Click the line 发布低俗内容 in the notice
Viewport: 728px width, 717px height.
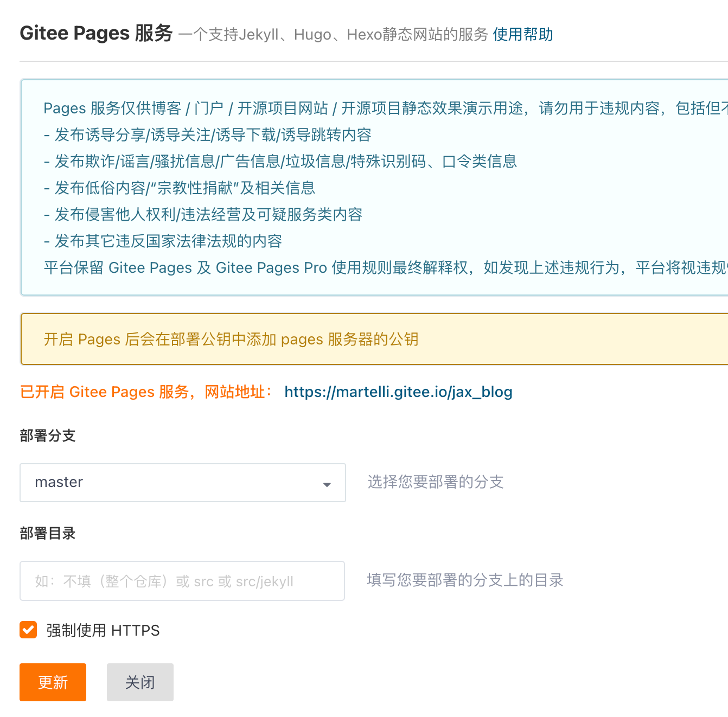pyautogui.click(x=180, y=188)
